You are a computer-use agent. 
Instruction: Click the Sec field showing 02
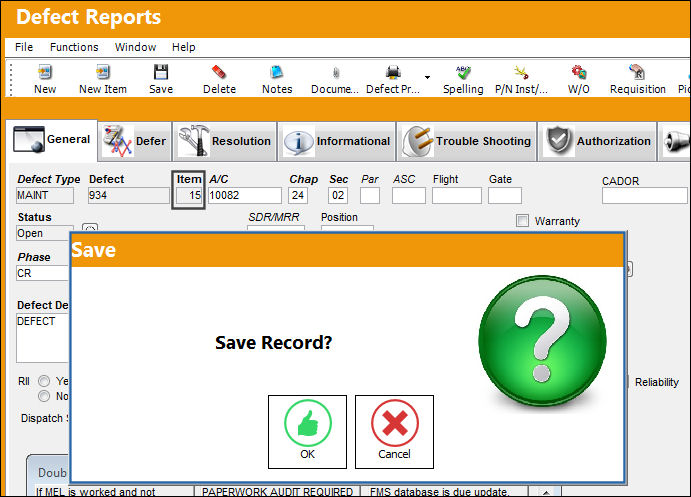[x=338, y=195]
